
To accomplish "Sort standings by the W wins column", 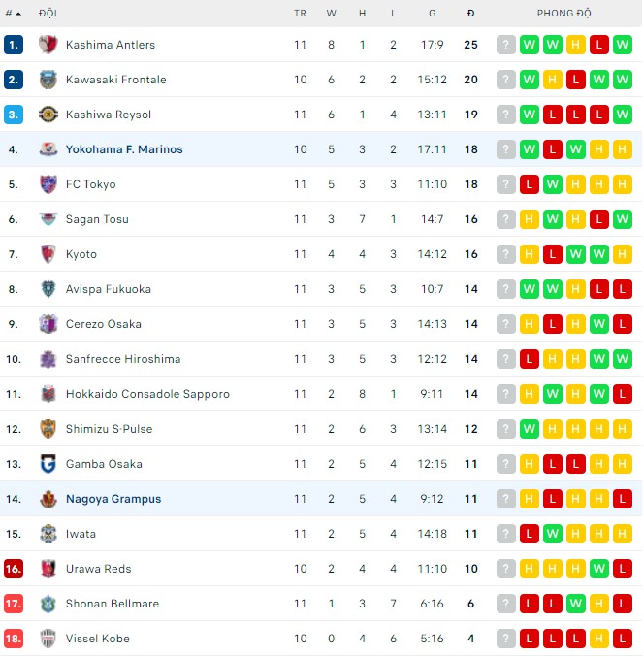I will pyautogui.click(x=331, y=14).
